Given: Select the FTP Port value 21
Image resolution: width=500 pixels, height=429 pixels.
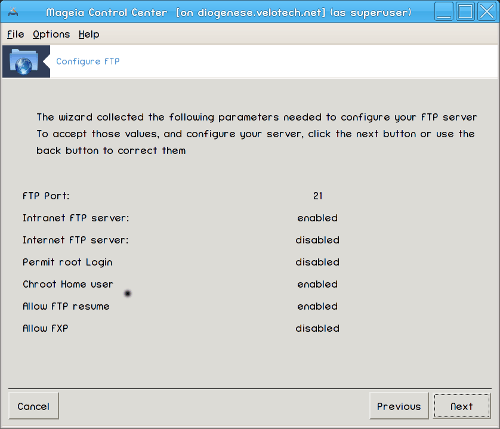Looking at the screenshot, I should point(318,196).
